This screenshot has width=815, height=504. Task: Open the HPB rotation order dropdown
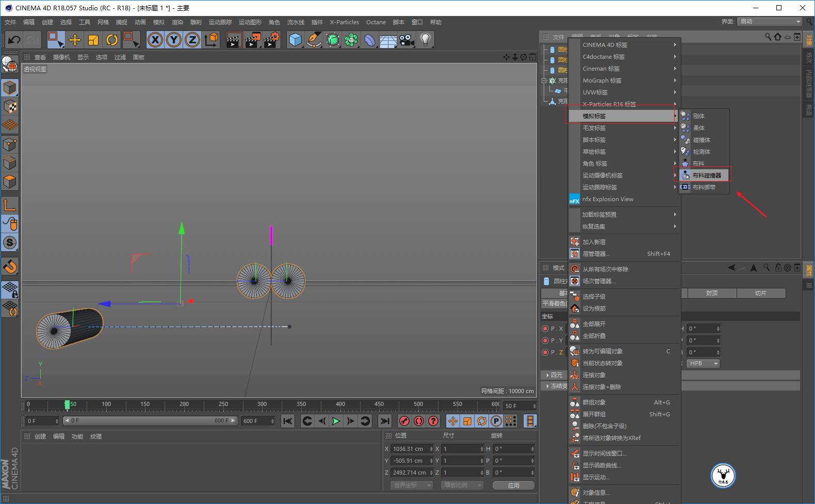[703, 363]
